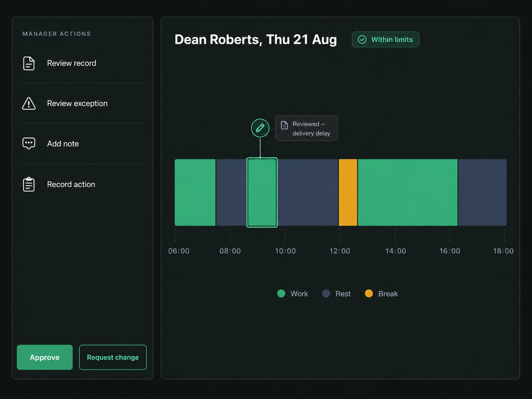The image size is (532, 399).
Task: Approve the timesheet record
Action: pos(45,357)
